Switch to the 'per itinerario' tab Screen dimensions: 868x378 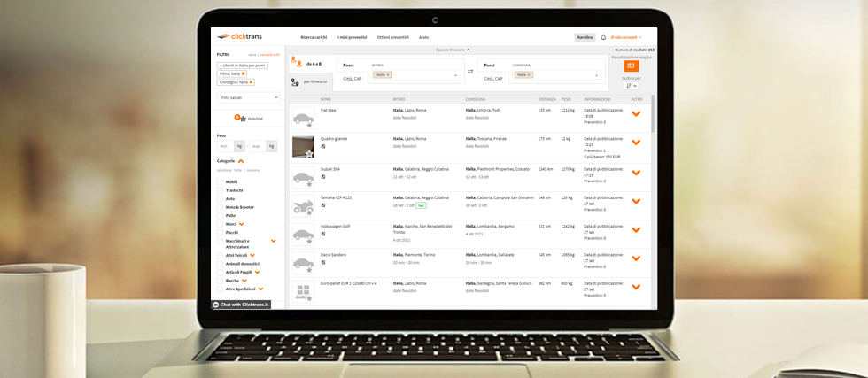pyautogui.click(x=308, y=81)
